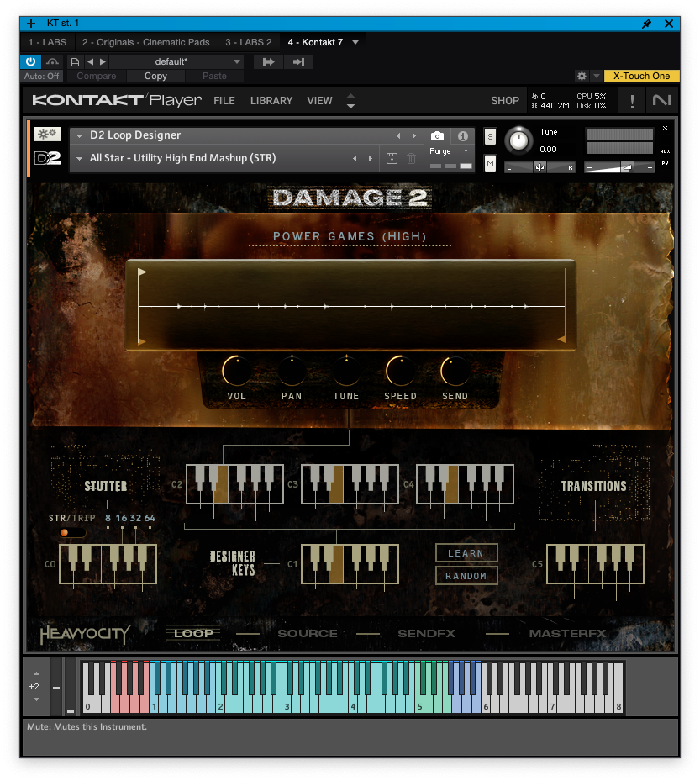This screenshot has width=700, height=781.
Task: Open the All Star snapshot dropdown
Action: tap(79, 158)
